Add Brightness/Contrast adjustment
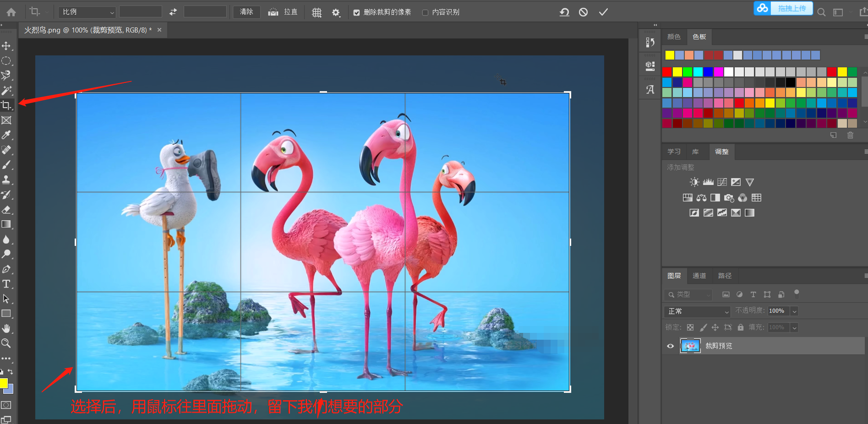 (x=694, y=182)
